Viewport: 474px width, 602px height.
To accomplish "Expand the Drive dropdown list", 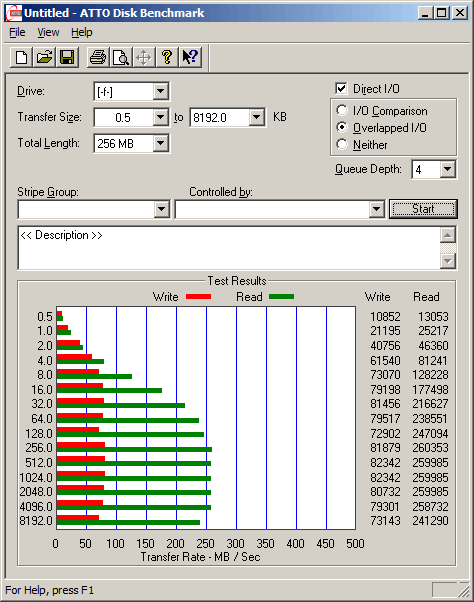I will point(160,91).
